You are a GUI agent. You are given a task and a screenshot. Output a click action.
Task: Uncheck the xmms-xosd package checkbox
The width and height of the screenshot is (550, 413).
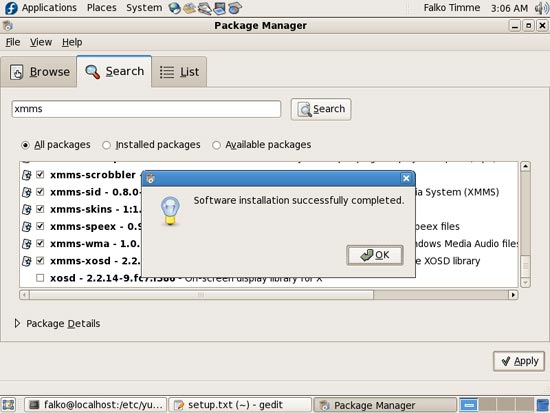tap(40, 261)
